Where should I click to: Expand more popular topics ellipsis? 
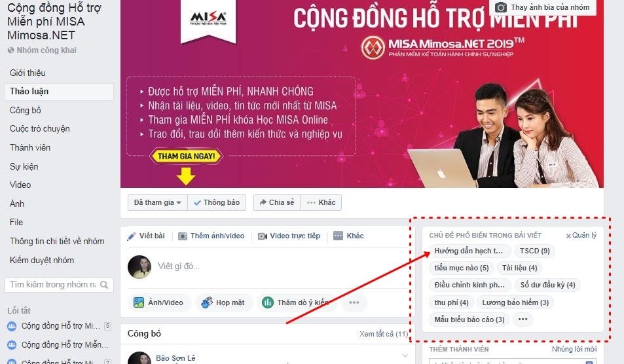523,319
